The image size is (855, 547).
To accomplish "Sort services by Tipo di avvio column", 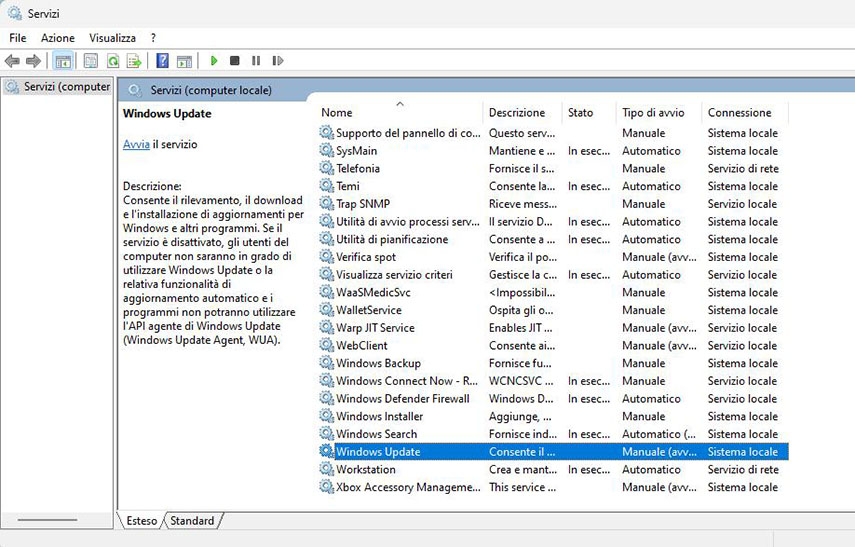I will [x=653, y=113].
